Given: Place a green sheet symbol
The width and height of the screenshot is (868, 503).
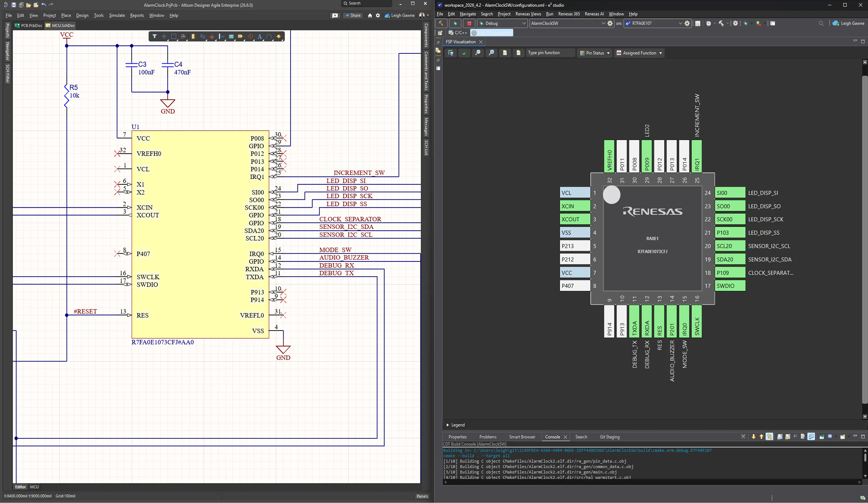Looking at the screenshot, I should (231, 36).
